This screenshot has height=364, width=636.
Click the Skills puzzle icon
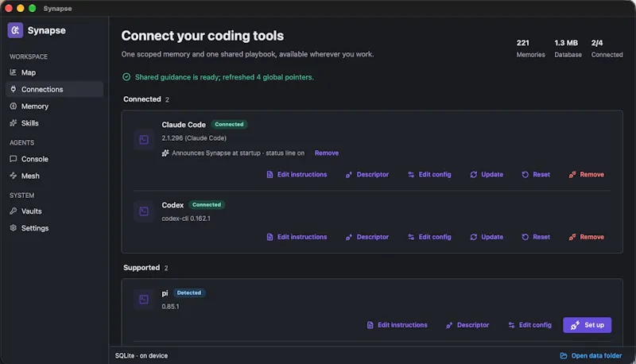pos(13,123)
